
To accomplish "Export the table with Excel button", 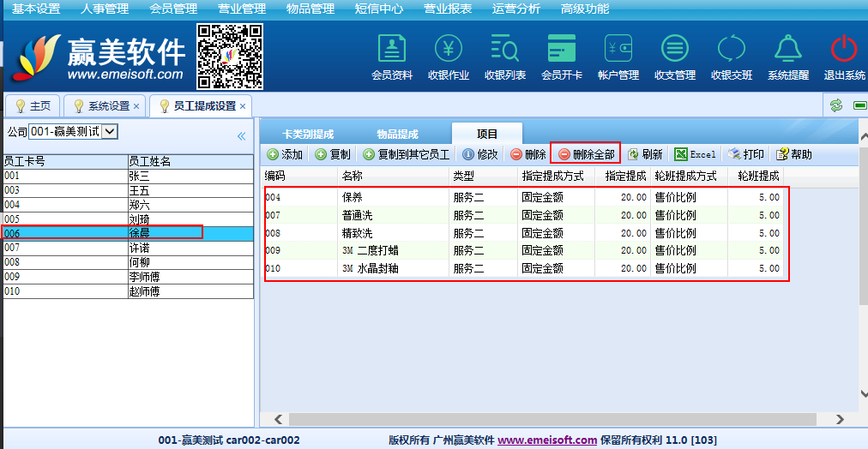I will tap(695, 154).
